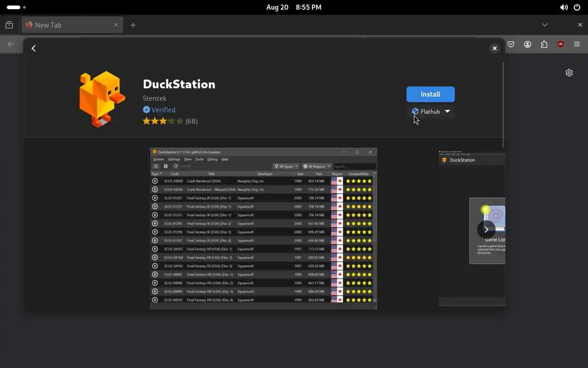The height and width of the screenshot is (368, 588).
Task: Click the second DuckStation screenshot preview
Action: [472, 229]
